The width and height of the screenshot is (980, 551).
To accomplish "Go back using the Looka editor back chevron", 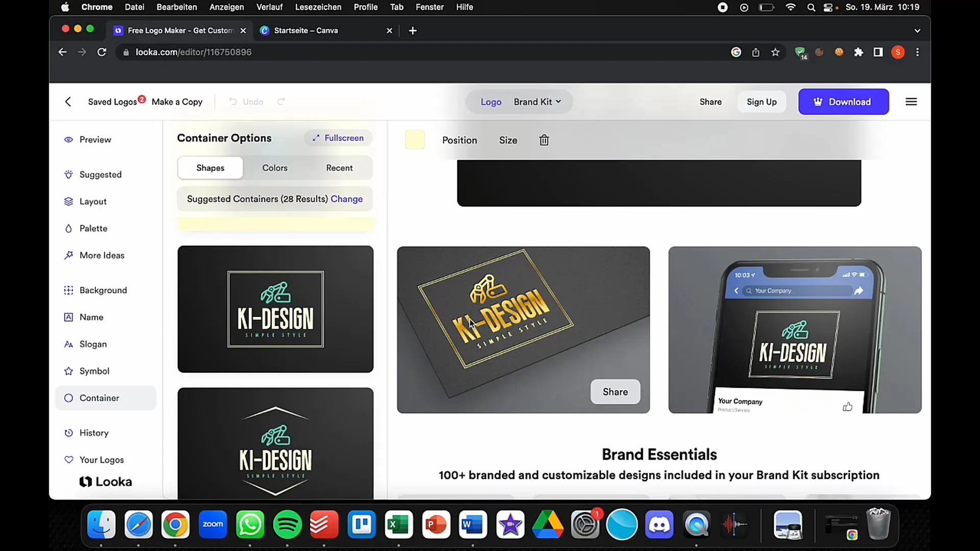I will pos(68,102).
